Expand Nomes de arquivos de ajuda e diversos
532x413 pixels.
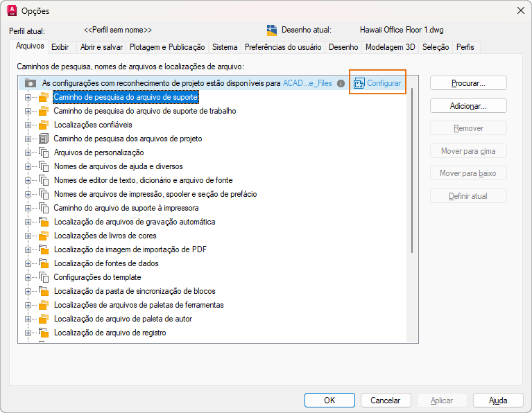(28, 167)
